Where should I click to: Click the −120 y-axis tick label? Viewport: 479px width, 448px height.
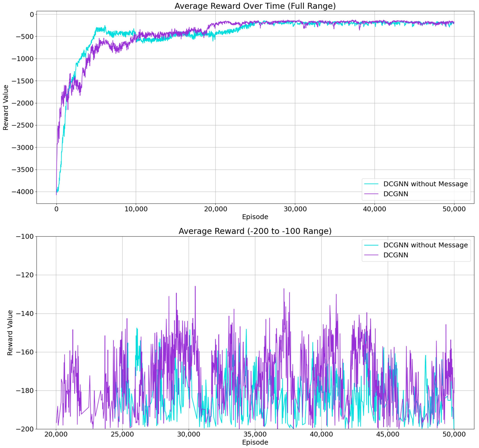pos(25,275)
